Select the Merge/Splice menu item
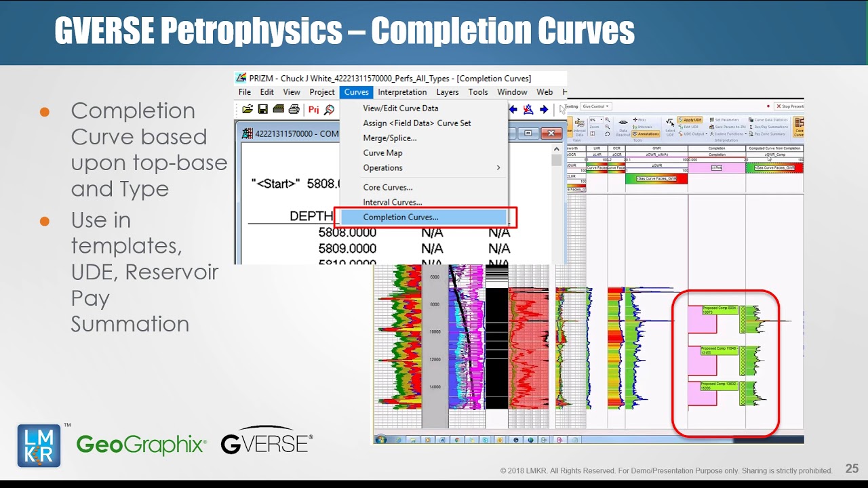Screen dimensions: 868x488 [x=424, y=138]
